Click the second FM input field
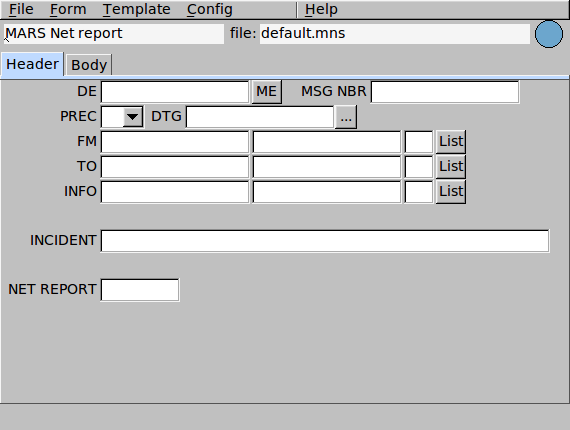Viewport: 570px width, 430px height. click(x=327, y=142)
